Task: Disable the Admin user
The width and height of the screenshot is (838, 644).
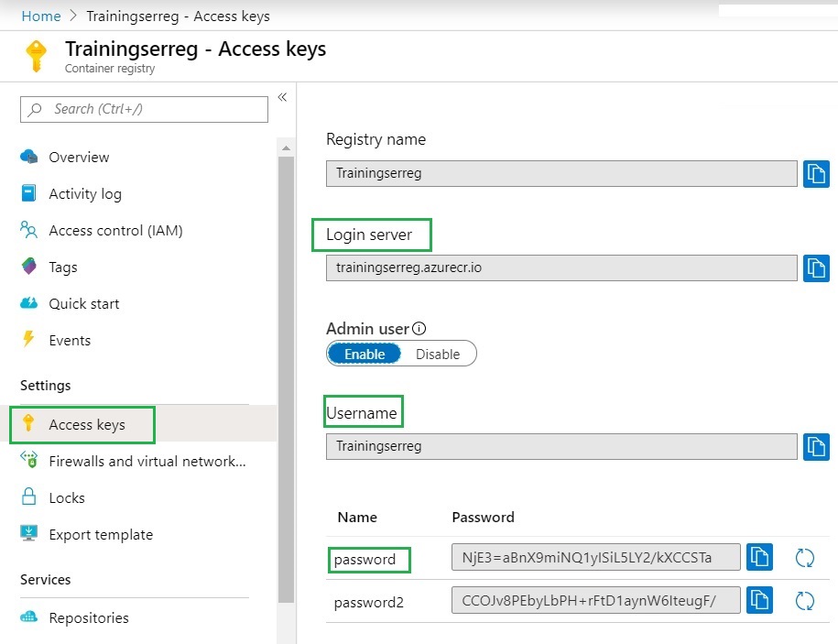Action: pos(438,354)
